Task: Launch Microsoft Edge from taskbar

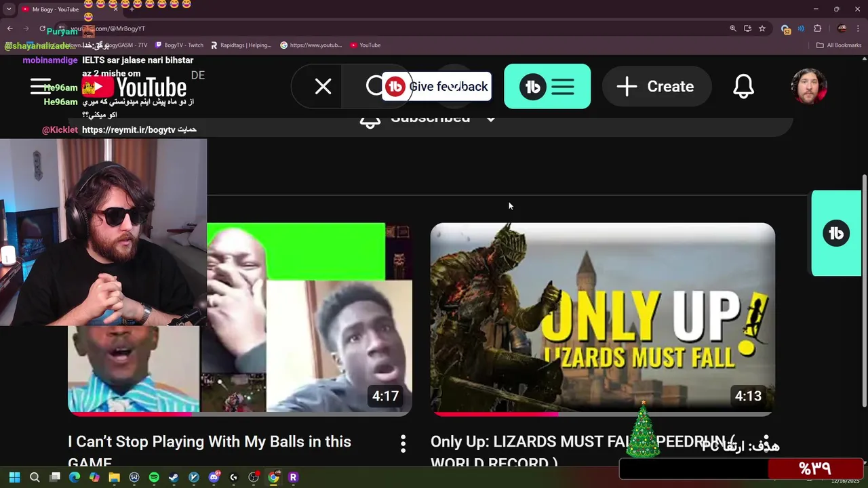Action: [75, 477]
